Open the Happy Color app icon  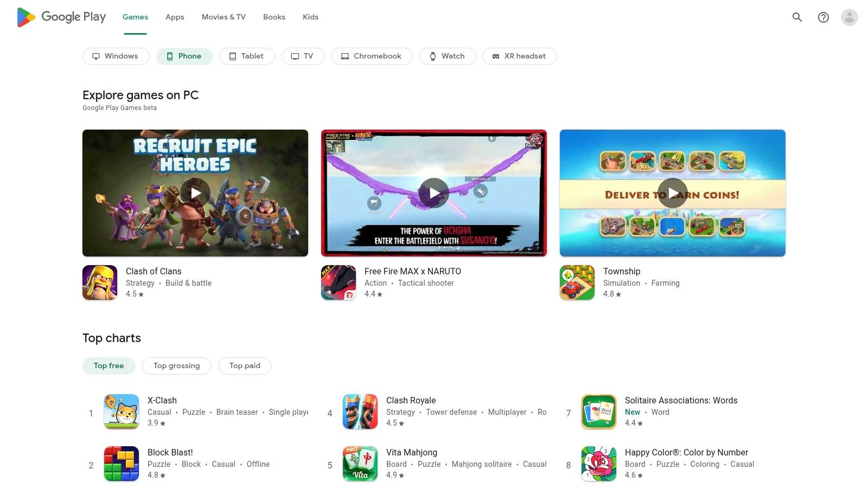[598, 464]
